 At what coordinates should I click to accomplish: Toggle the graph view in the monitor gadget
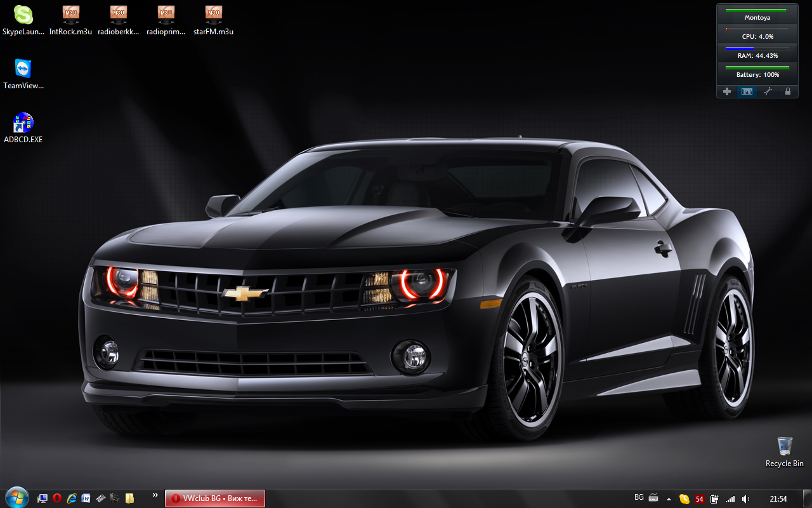(x=747, y=91)
